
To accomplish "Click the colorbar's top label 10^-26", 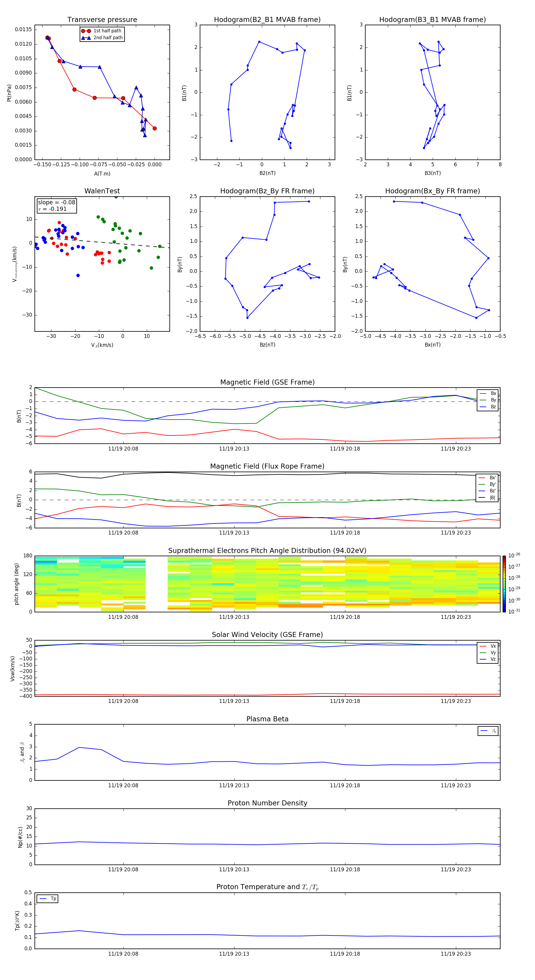I will click(x=514, y=555).
